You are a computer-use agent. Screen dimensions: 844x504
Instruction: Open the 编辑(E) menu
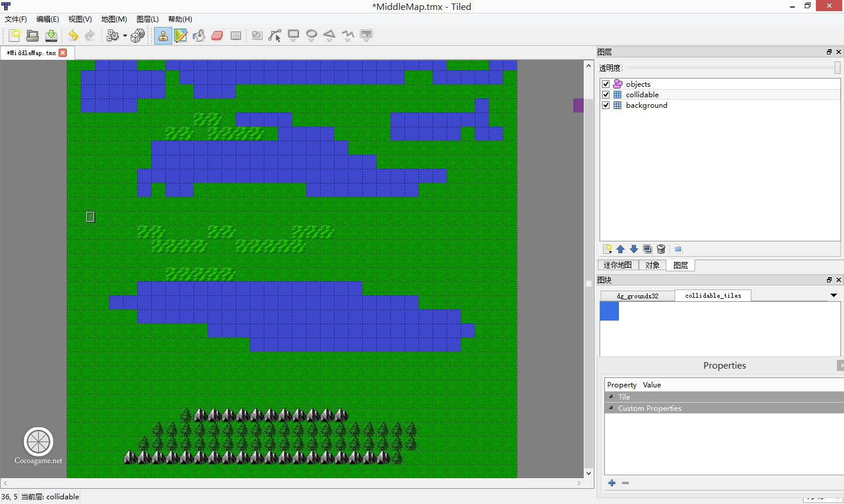pos(47,19)
